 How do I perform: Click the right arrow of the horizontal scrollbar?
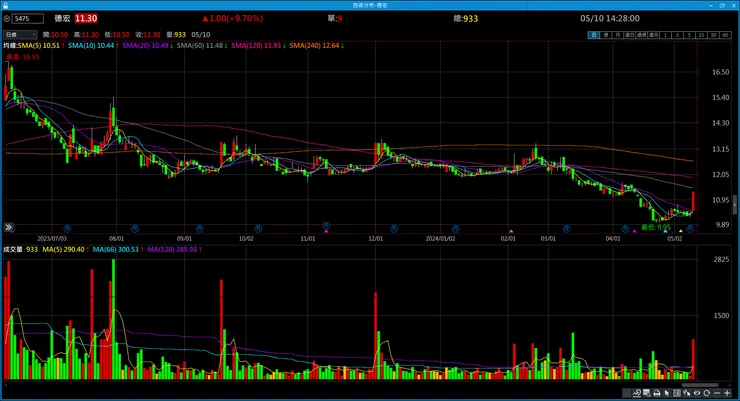coord(730,385)
